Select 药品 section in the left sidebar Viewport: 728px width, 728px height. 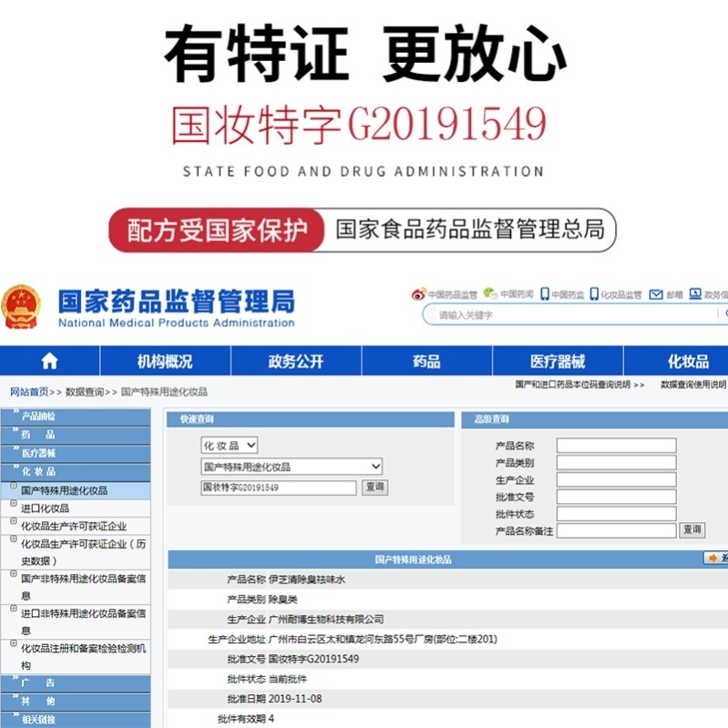[x=76, y=435]
